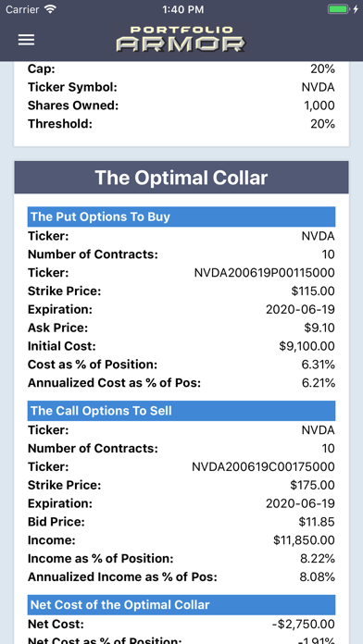This screenshot has height=644, width=363.
Task: Select the $11.85 bid price value
Action: [317, 522]
